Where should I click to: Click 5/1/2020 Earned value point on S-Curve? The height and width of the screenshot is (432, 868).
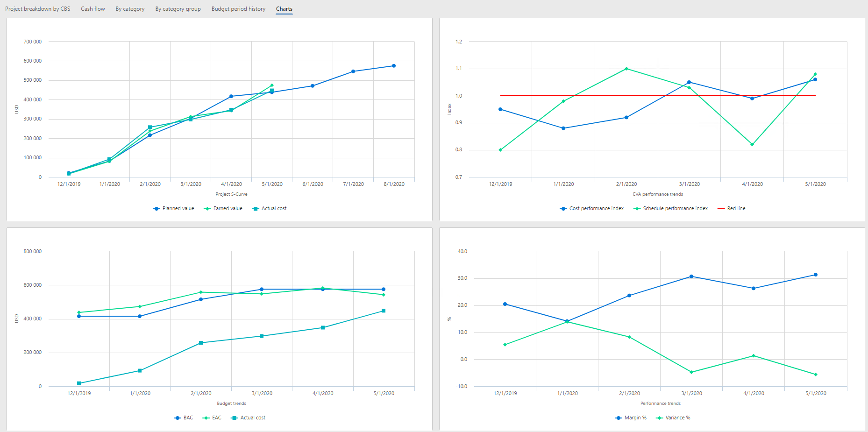[x=272, y=85]
